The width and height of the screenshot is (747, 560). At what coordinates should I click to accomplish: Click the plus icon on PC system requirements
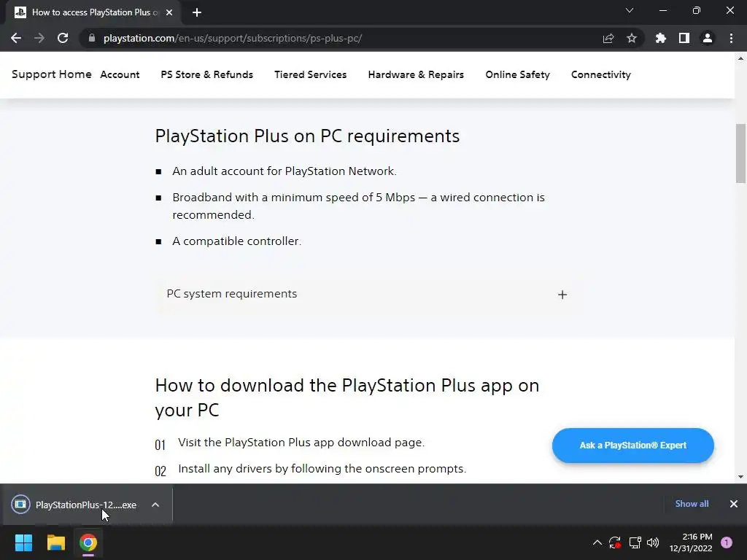(x=562, y=295)
